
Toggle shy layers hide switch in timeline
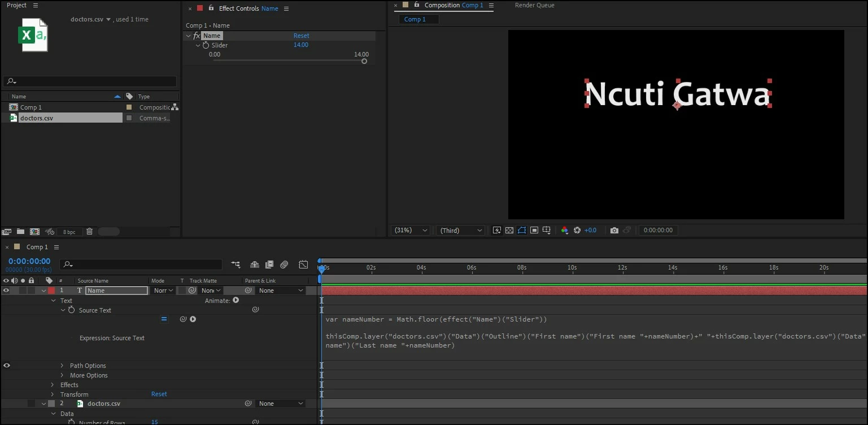click(x=255, y=264)
